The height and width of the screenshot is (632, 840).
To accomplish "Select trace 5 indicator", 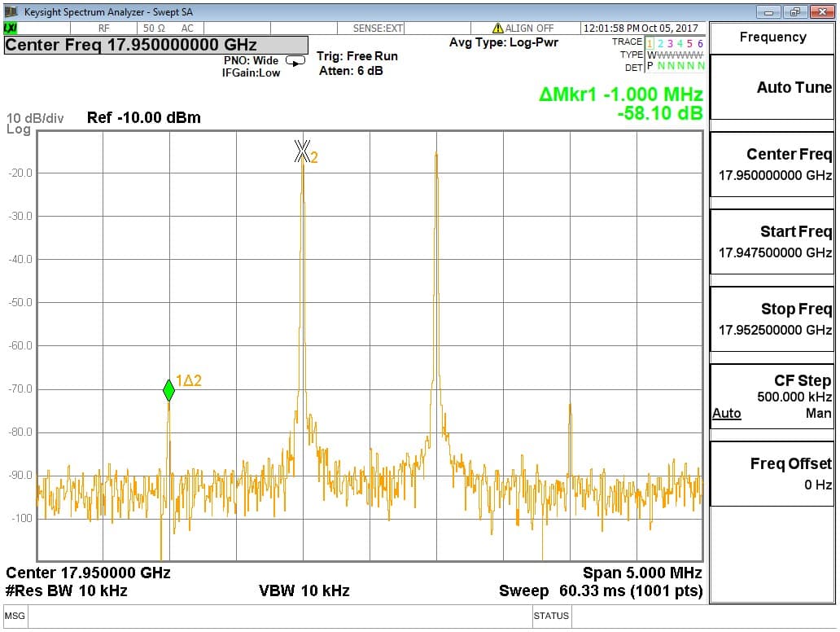I will click(689, 43).
